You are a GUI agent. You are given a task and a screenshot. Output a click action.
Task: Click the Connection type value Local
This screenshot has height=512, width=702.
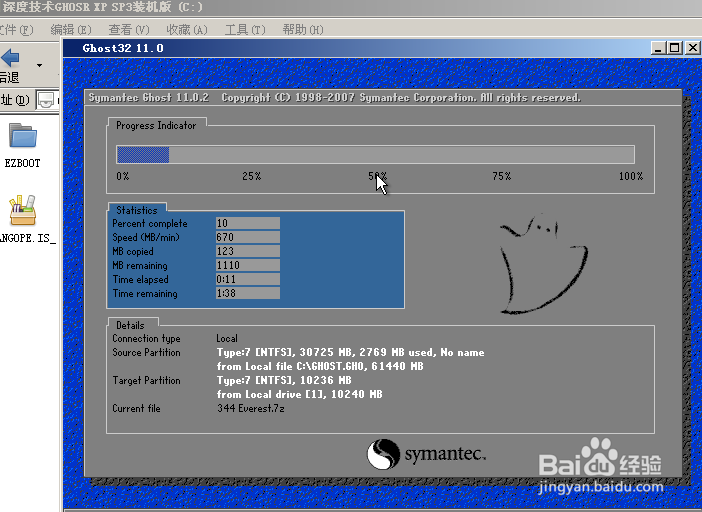[x=227, y=338]
